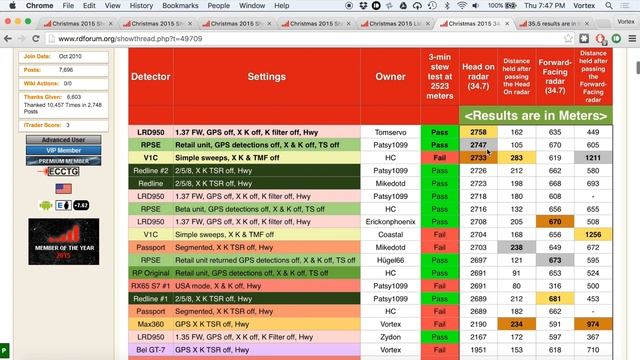This screenshot has height=360, width=640.
Task: Click the Zydon owner cell
Action: click(390, 337)
